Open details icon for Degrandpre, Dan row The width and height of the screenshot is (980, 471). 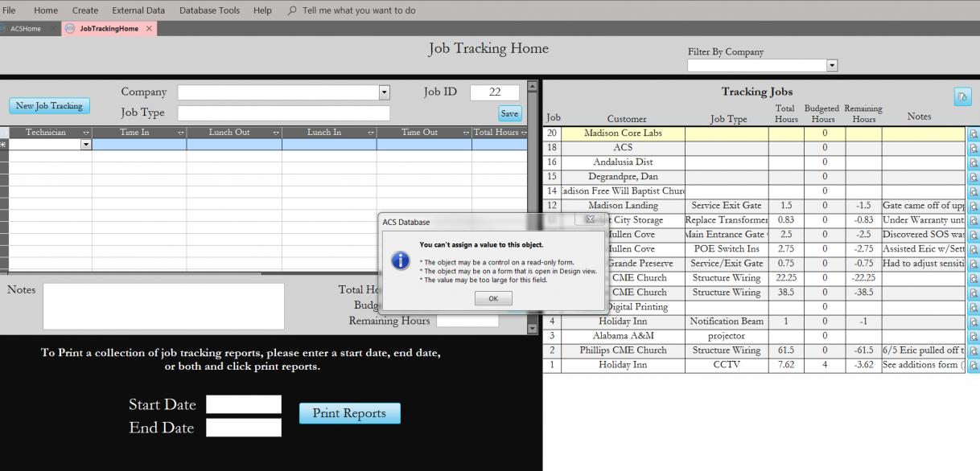[x=974, y=177]
